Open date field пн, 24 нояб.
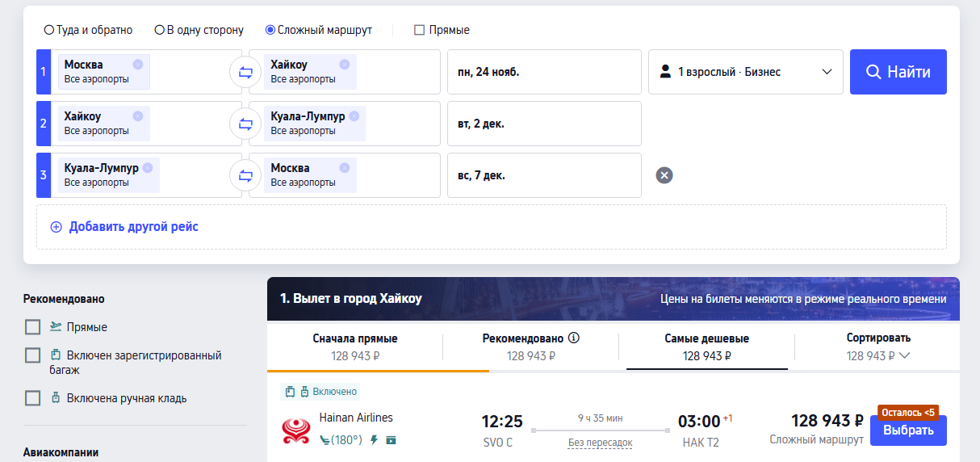Viewport: 980px width, 462px height. (x=544, y=72)
